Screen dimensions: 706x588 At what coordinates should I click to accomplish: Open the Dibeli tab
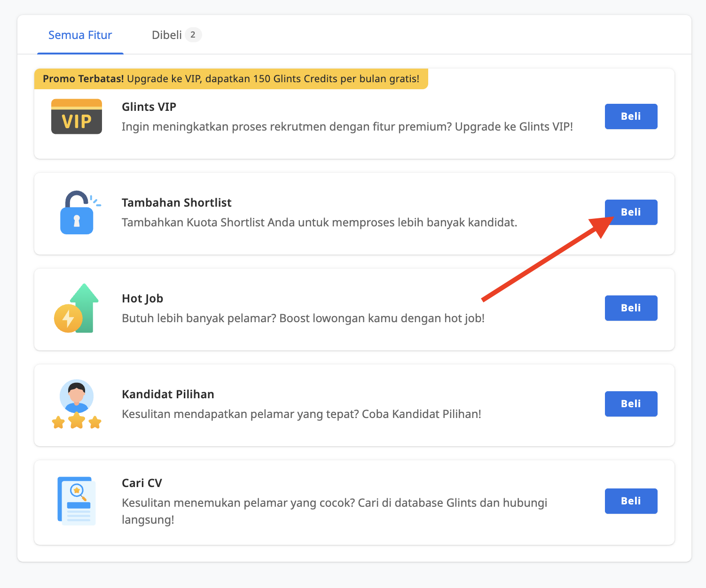click(x=167, y=35)
